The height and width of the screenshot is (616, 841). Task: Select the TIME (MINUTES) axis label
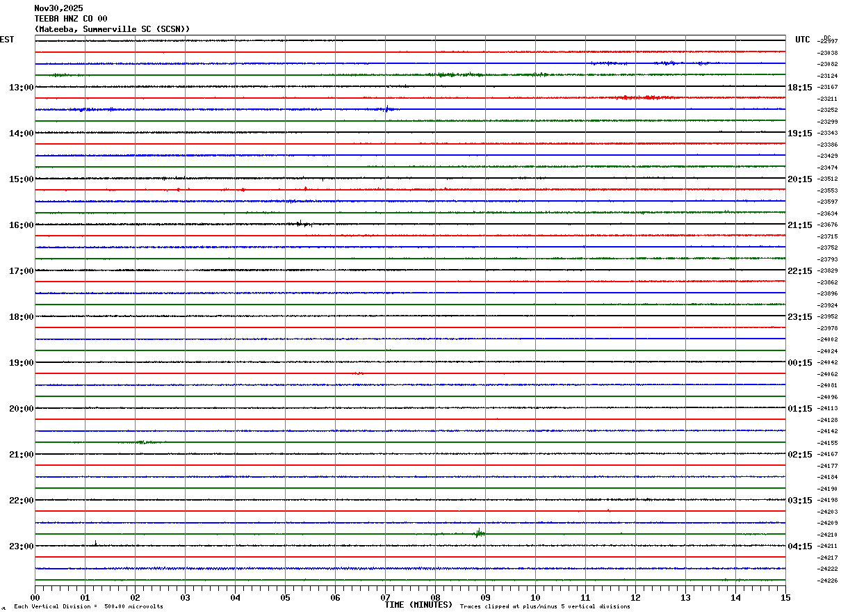click(x=418, y=605)
